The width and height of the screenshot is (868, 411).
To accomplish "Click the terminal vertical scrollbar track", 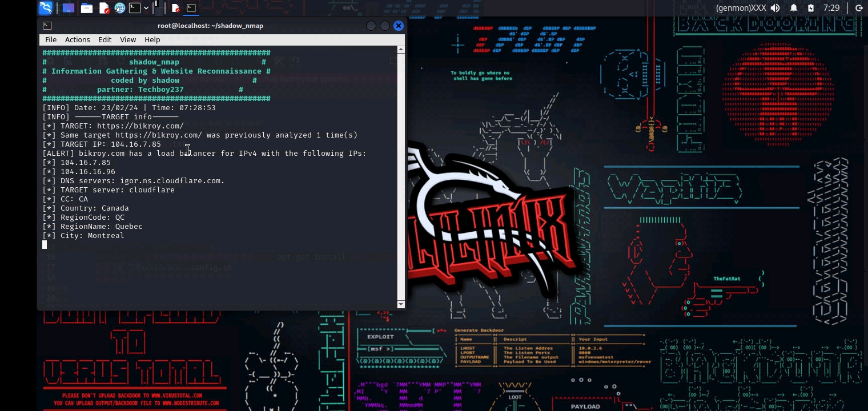I will [x=401, y=177].
